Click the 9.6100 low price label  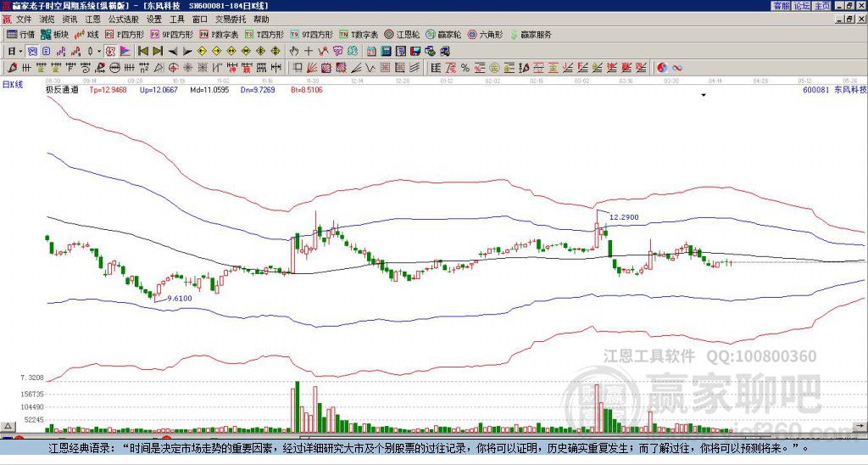pyautogui.click(x=180, y=298)
